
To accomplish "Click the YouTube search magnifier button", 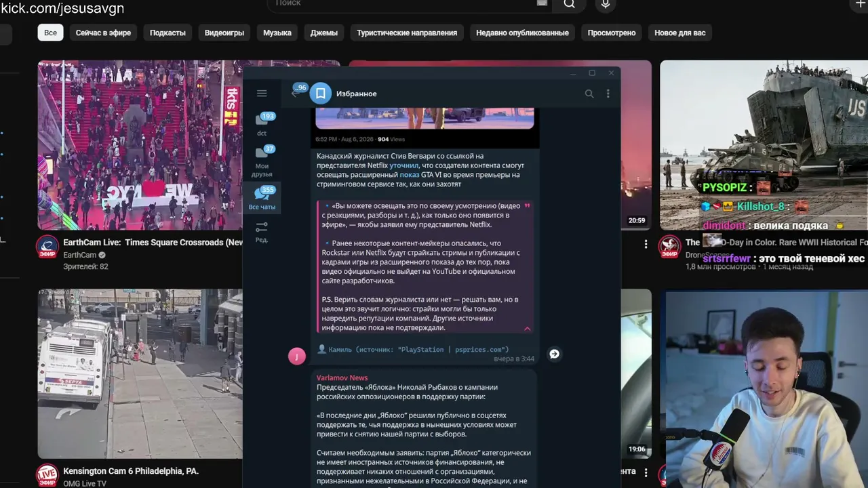I will (570, 4).
